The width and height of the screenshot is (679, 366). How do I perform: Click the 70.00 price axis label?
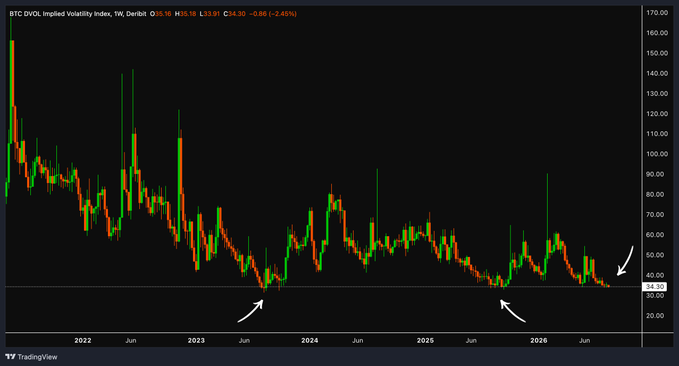point(656,214)
